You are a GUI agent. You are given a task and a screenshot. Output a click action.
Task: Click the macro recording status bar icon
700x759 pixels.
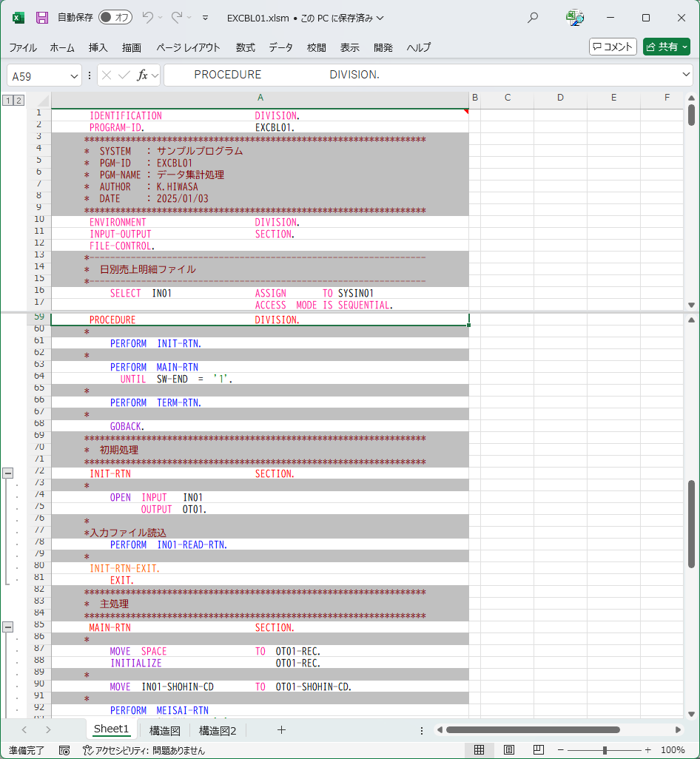pyautogui.click(x=64, y=749)
